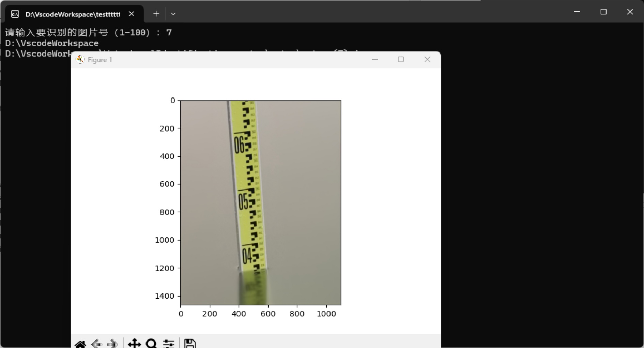
Task: Reset the plot to original view
Action: [80, 344]
